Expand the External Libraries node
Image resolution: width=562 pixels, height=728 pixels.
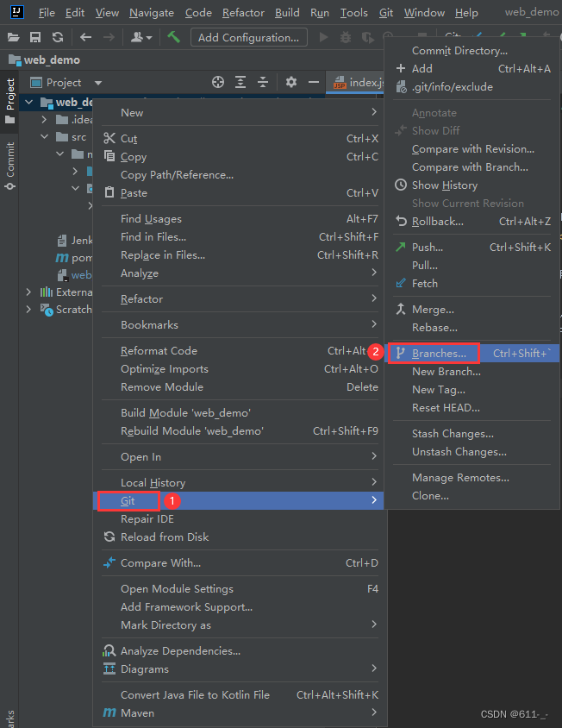(28, 292)
